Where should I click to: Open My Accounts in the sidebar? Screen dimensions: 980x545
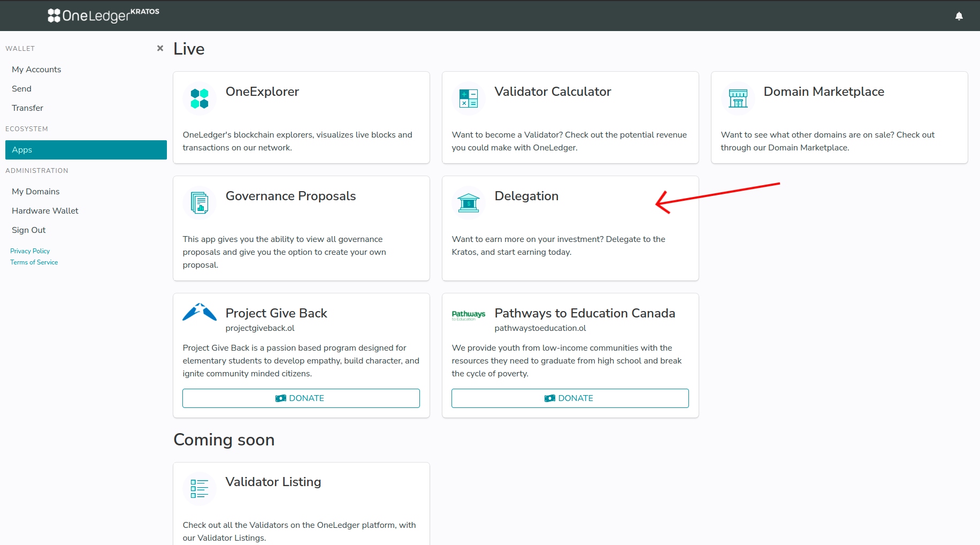pyautogui.click(x=36, y=70)
